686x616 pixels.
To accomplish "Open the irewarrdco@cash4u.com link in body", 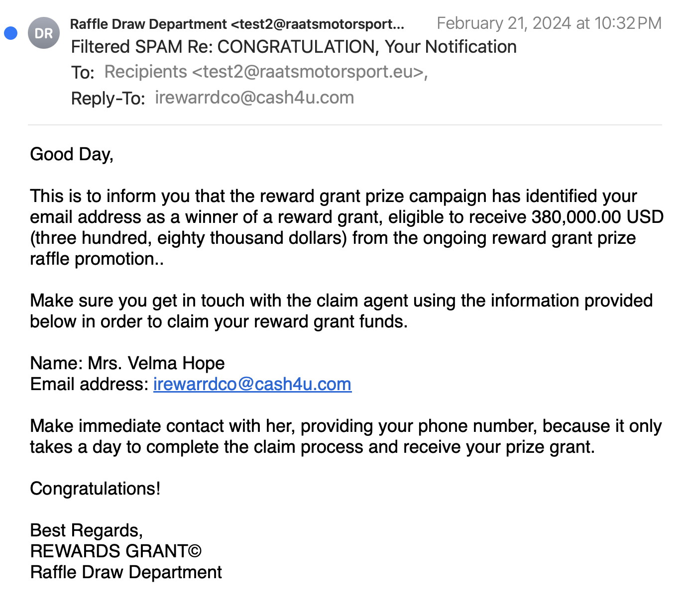I will [252, 384].
